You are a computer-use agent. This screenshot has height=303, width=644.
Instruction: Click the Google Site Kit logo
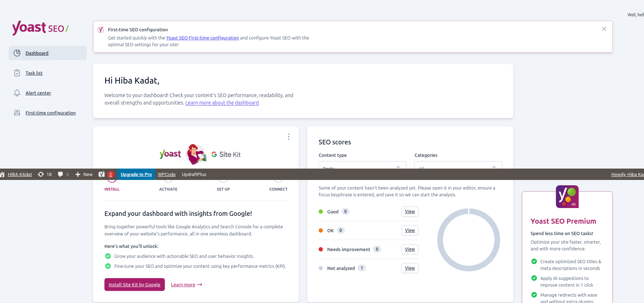point(226,154)
